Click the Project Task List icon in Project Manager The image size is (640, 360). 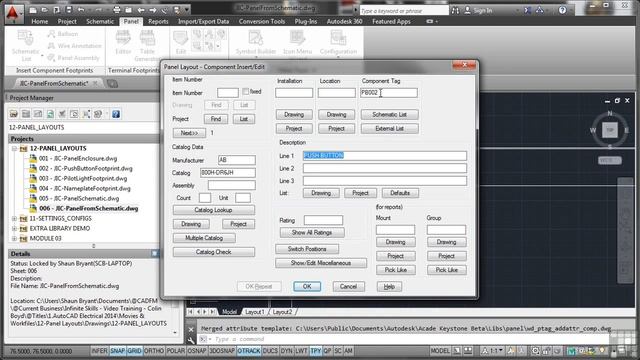coord(62,114)
